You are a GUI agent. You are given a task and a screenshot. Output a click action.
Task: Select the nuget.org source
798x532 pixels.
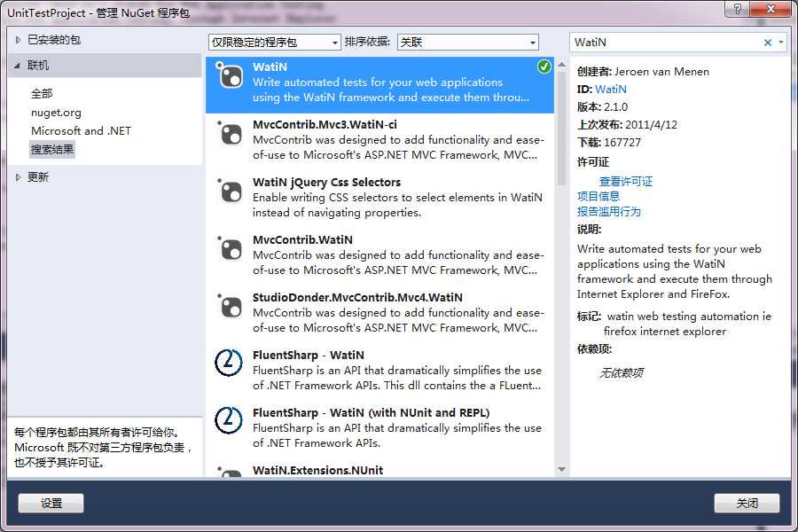[x=56, y=113]
